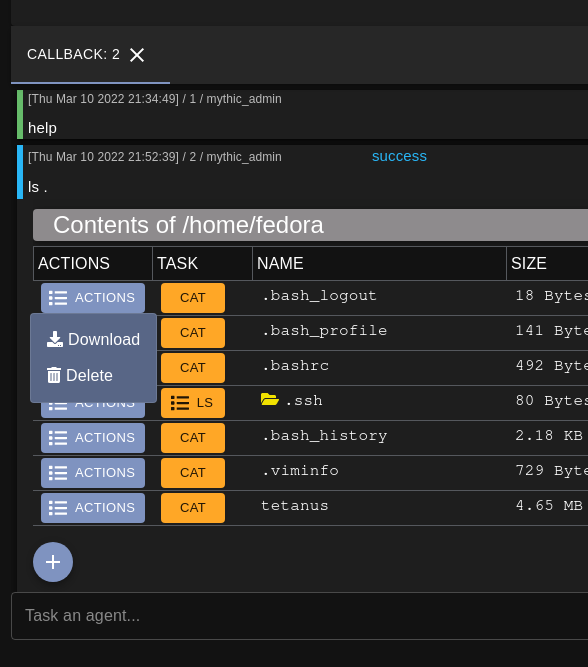Click the 2.18 KB size value
Image resolution: width=588 pixels, height=667 pixels.
(x=549, y=436)
